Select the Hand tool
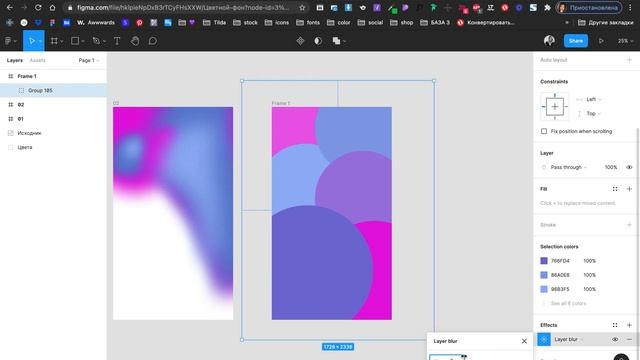The height and width of the screenshot is (360, 640). (135, 41)
